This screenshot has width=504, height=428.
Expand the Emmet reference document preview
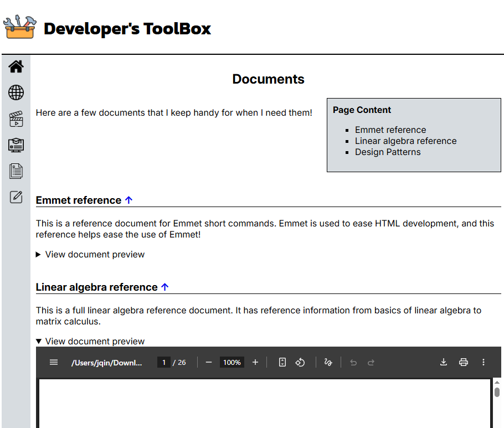tap(90, 255)
